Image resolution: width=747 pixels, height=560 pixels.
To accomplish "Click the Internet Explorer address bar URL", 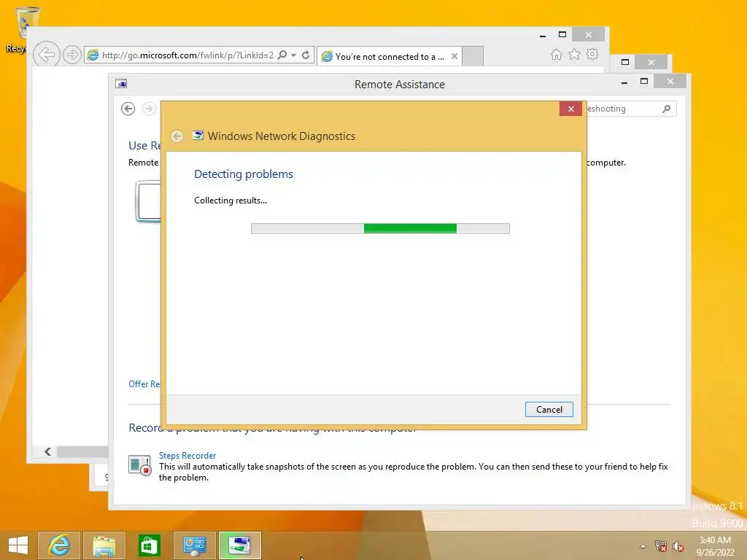I will [187, 55].
